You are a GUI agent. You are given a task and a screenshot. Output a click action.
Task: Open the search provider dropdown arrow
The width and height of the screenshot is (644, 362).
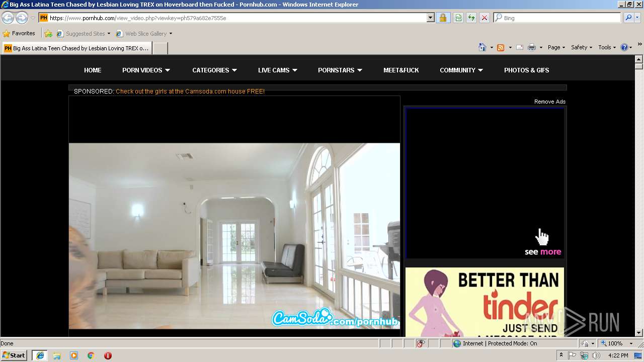[x=637, y=18]
